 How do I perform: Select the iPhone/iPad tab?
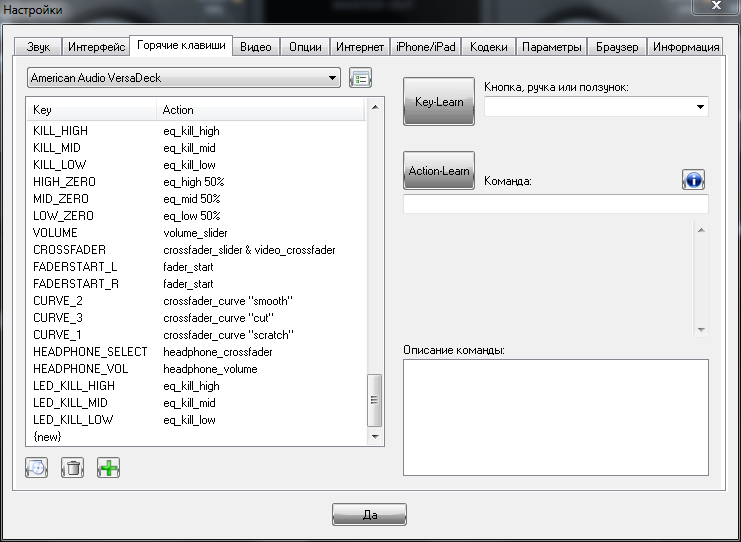426,47
